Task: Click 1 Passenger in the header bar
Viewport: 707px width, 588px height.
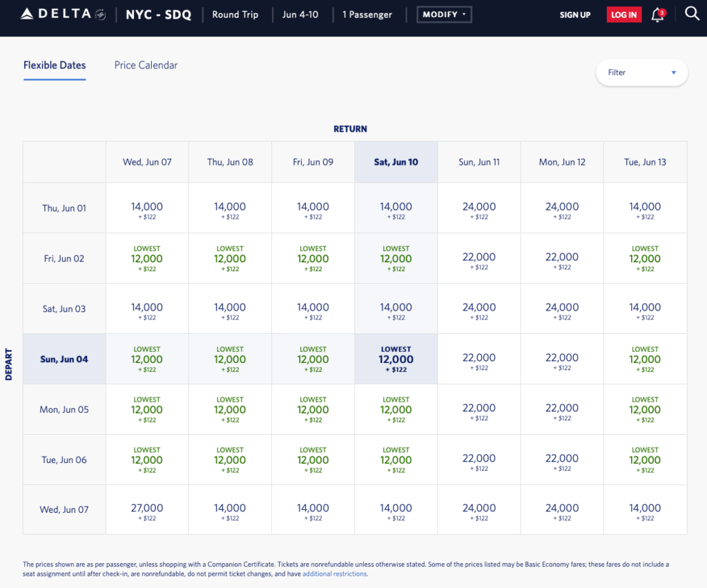Action: tap(367, 14)
